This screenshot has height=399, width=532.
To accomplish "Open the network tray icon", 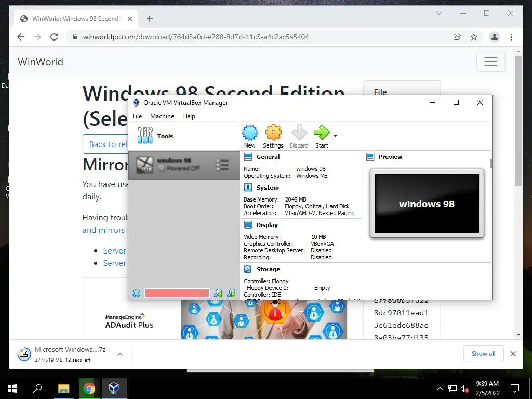I will 453,389.
